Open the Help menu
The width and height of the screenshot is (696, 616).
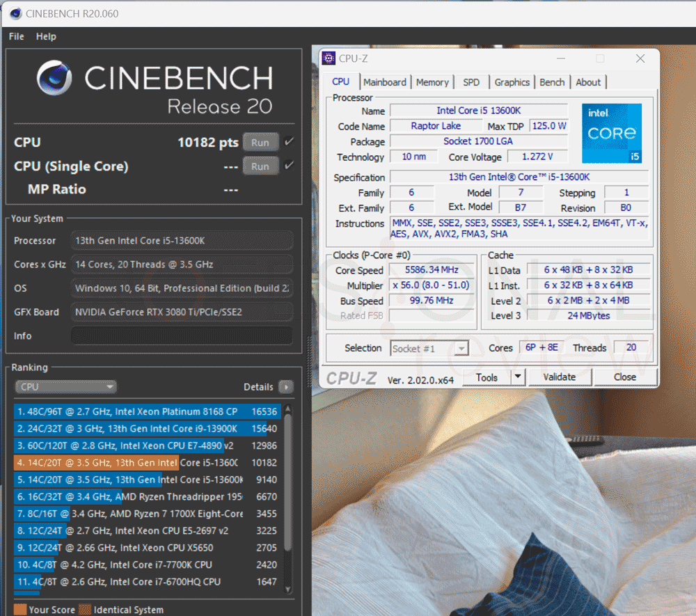click(x=46, y=36)
